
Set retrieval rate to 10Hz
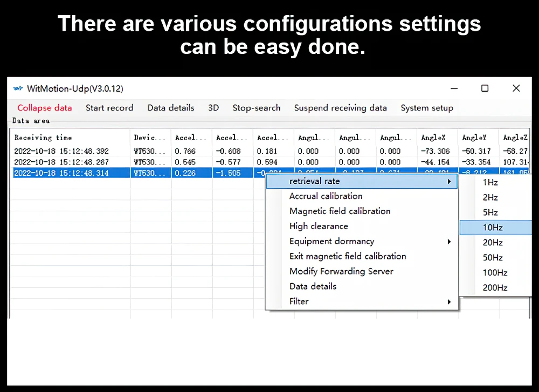496,228
